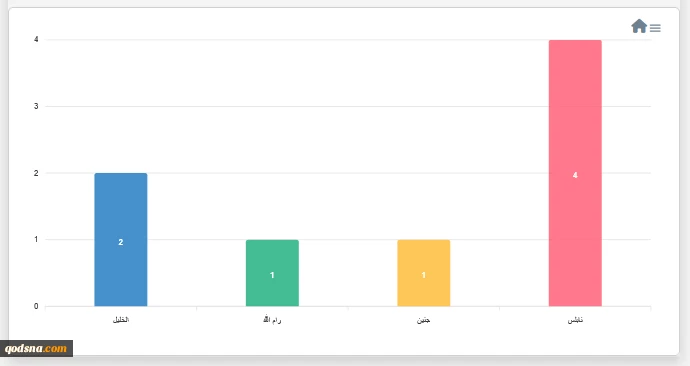Click the الخليل x-axis category label
This screenshot has width=690, height=366.
pos(121,320)
